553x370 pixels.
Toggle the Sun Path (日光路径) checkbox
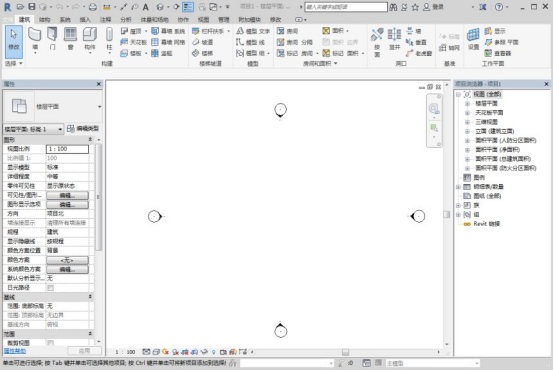click(x=50, y=288)
